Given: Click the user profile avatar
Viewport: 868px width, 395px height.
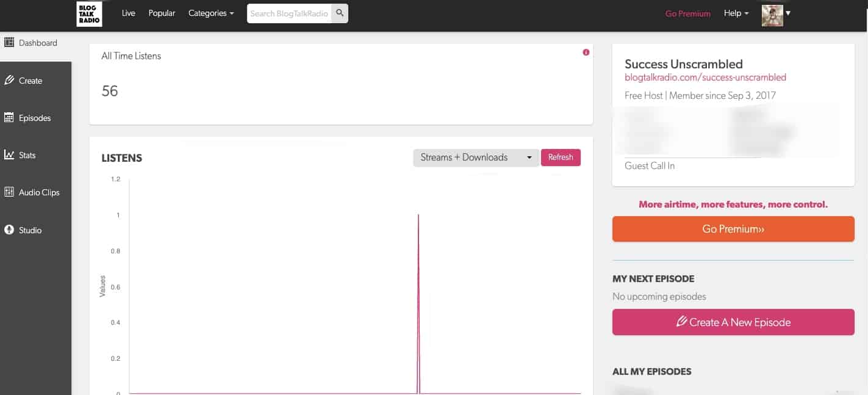Looking at the screenshot, I should (x=772, y=15).
